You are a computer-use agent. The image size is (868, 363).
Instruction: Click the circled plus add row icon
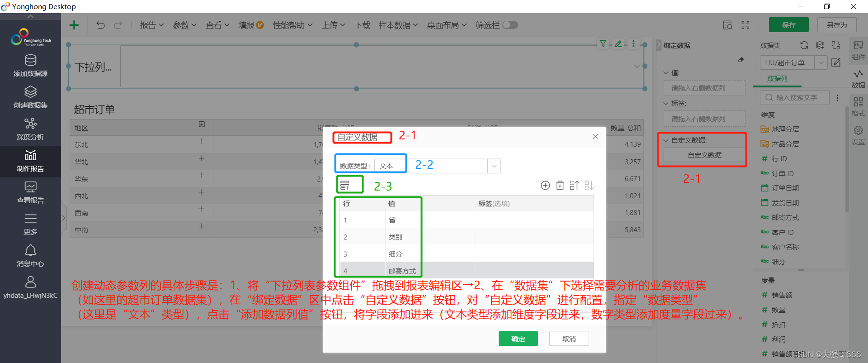coord(545,185)
